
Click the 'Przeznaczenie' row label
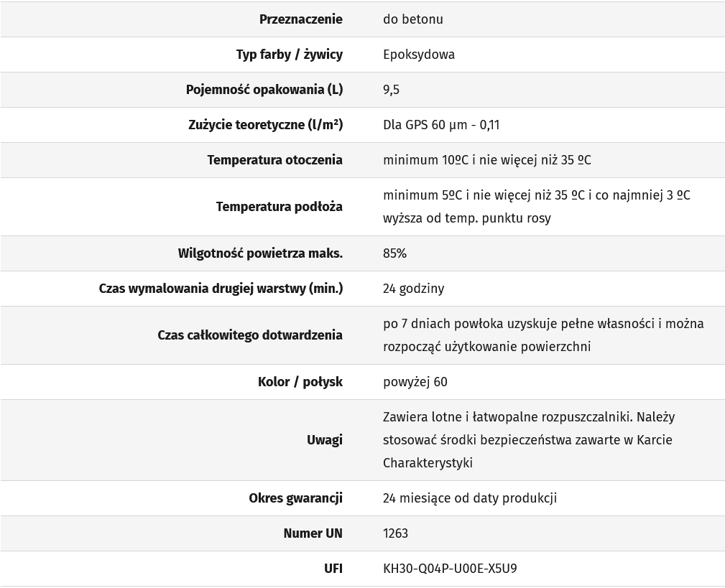(300, 19)
